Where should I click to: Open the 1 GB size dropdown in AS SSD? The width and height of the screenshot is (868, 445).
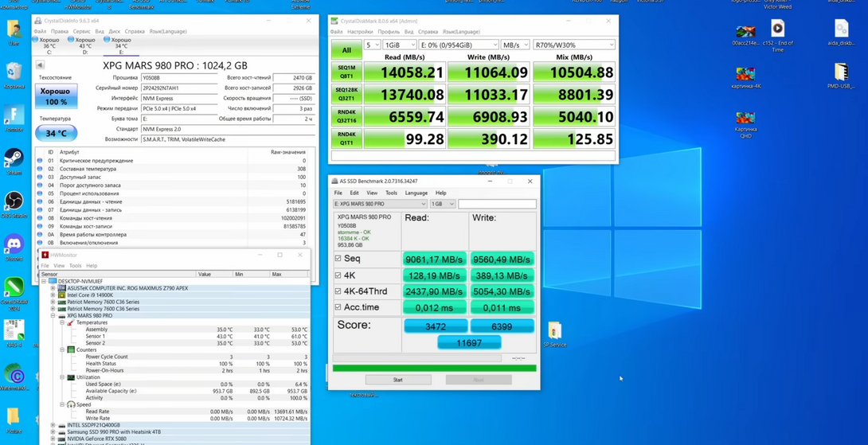point(442,205)
